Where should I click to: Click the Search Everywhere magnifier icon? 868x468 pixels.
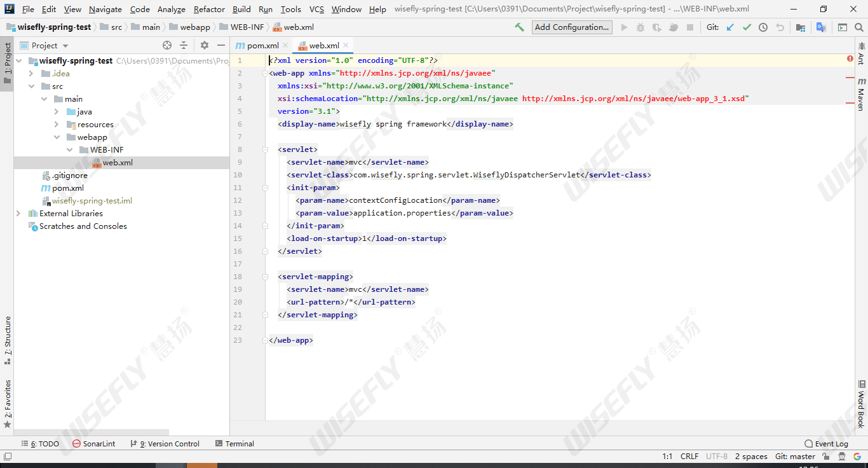(859, 27)
